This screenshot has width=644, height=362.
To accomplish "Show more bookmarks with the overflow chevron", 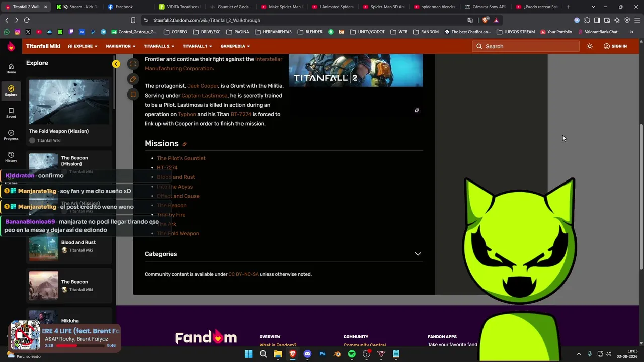I will coord(631,32).
